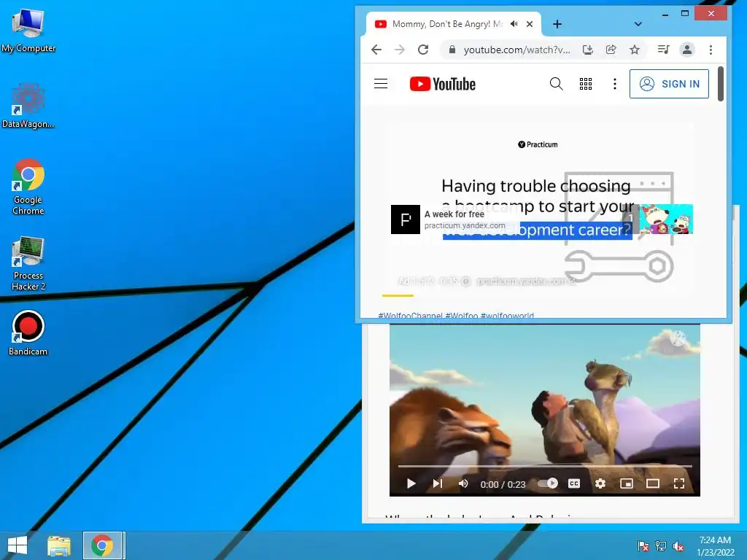Click the #WolfooChannel hashtag
The image size is (747, 560).
click(410, 316)
